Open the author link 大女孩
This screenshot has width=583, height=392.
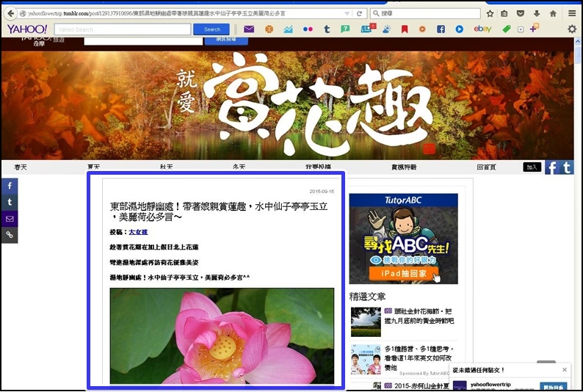(x=138, y=232)
